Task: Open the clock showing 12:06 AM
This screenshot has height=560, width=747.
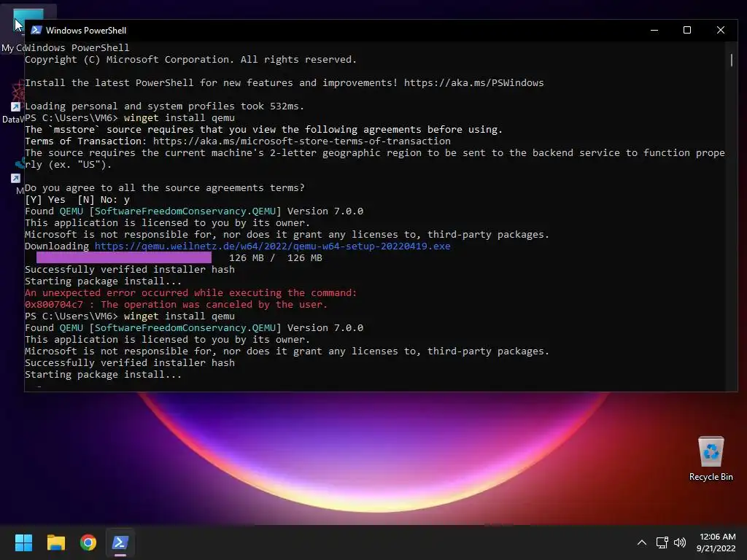Action: (x=716, y=542)
